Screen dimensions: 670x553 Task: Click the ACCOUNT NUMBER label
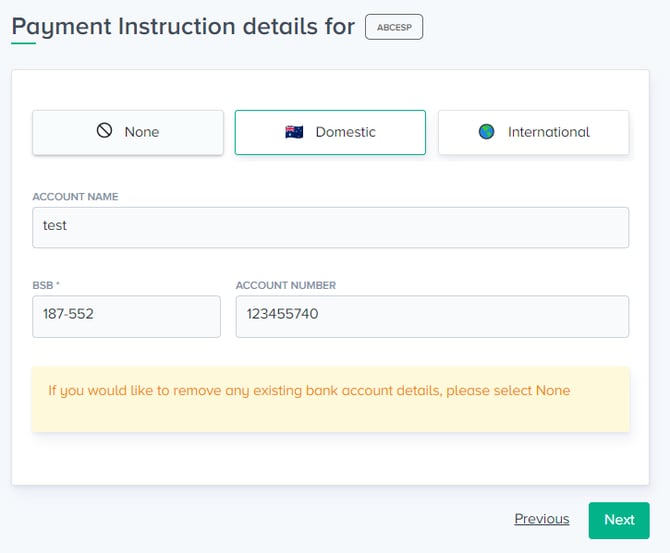coord(286,285)
